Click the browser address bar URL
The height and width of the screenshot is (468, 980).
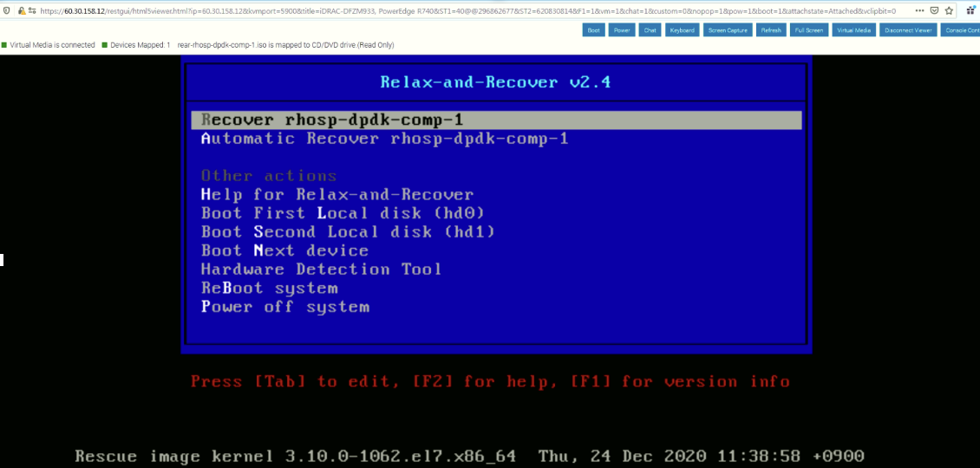[467, 10]
